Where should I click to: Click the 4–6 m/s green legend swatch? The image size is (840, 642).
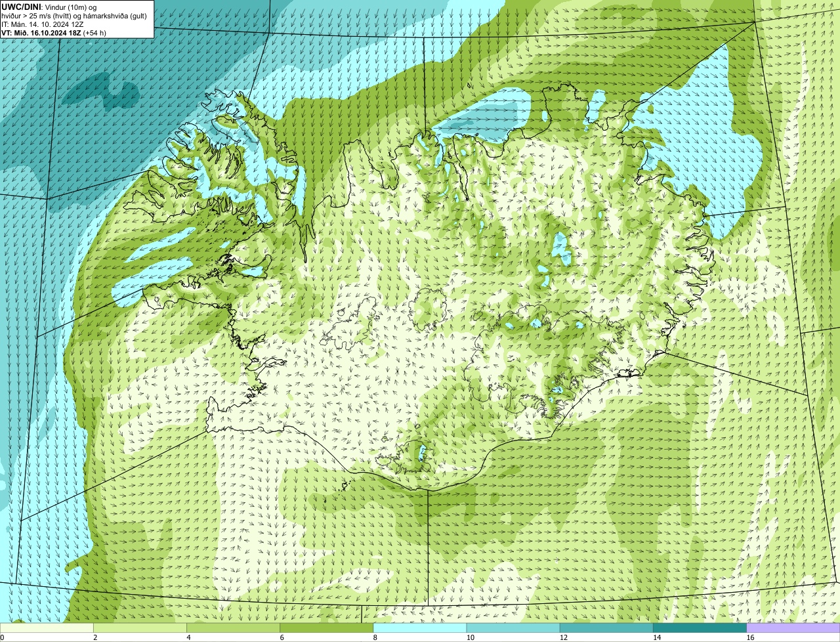click(233, 628)
